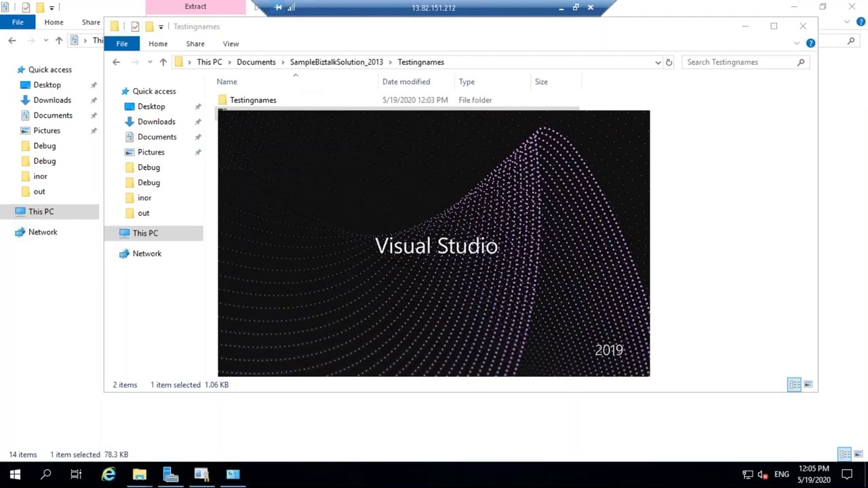Go back in Testingnames window
Screen dimensions: 868x488
[x=116, y=62]
